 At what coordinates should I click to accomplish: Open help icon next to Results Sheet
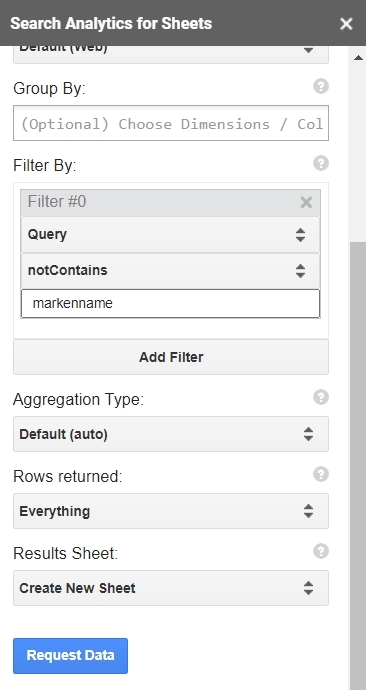click(321, 551)
